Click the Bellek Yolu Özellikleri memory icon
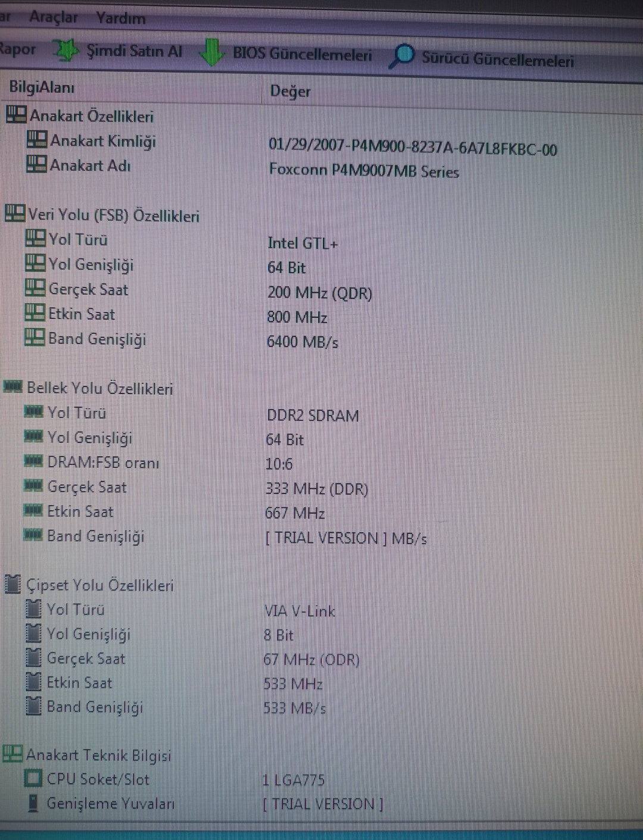 tap(13, 387)
